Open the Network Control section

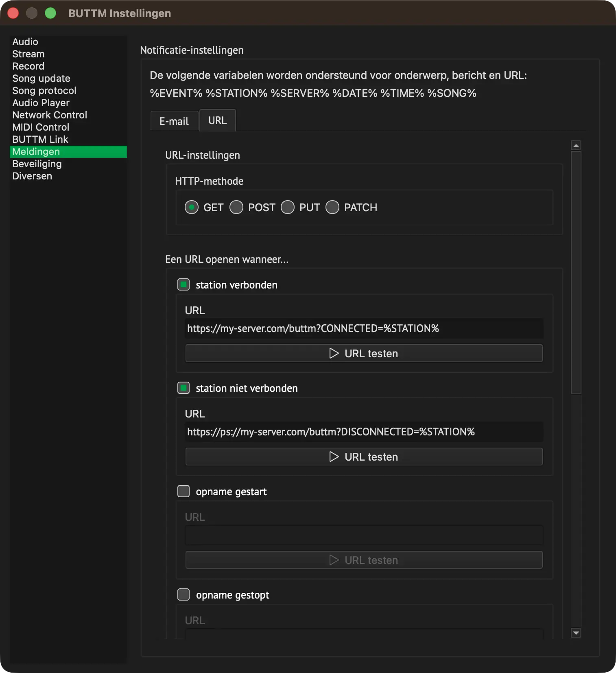click(x=68, y=115)
